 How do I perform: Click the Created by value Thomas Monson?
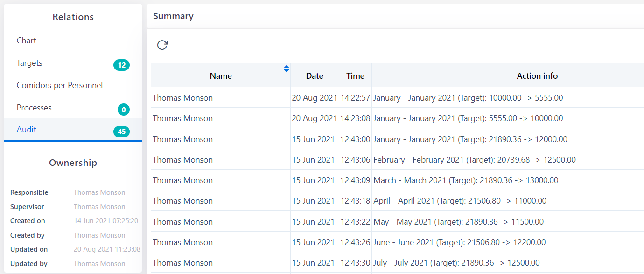tap(99, 235)
